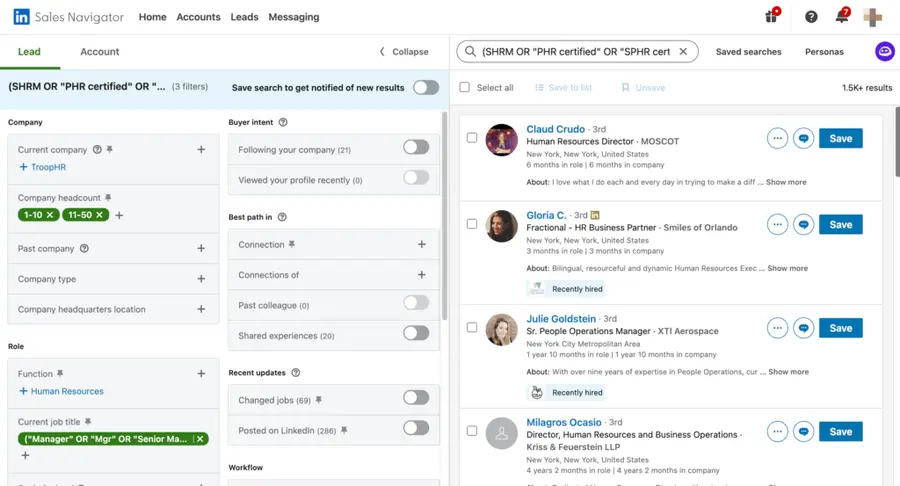Message Claud Crudo via message icon

pos(804,138)
